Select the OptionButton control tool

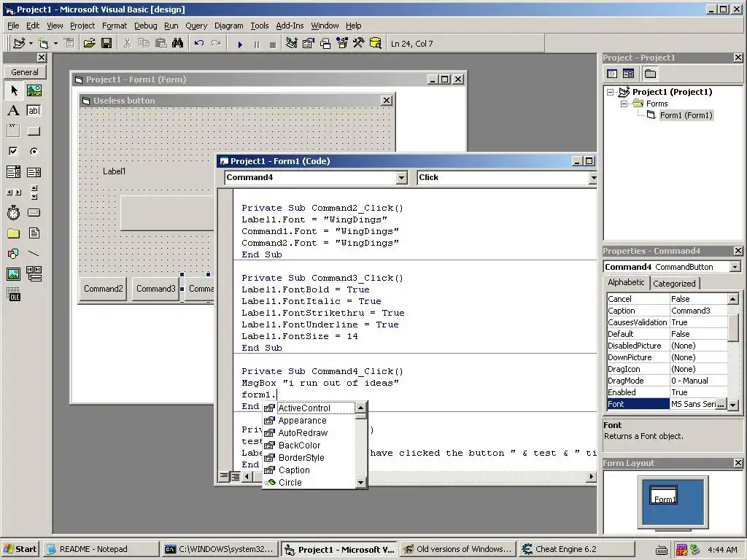[x=34, y=152]
